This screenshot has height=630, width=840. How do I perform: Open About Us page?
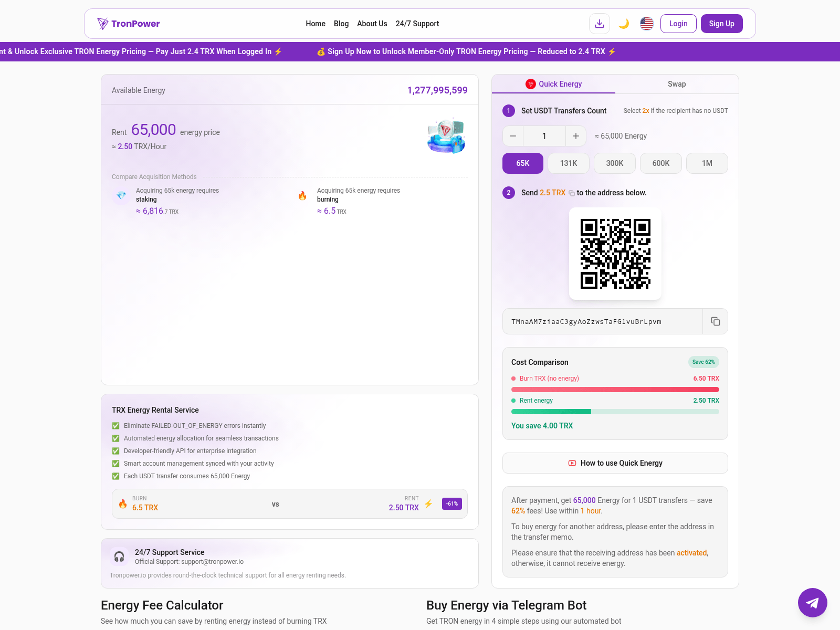point(372,24)
